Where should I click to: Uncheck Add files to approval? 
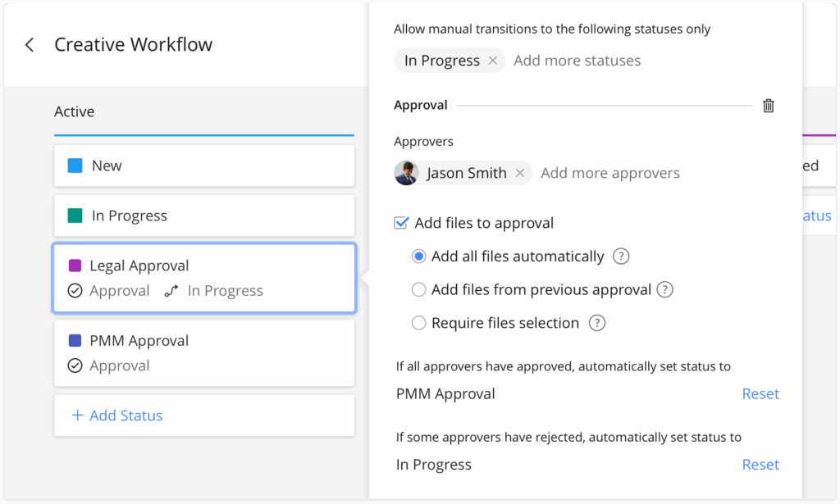tap(402, 223)
